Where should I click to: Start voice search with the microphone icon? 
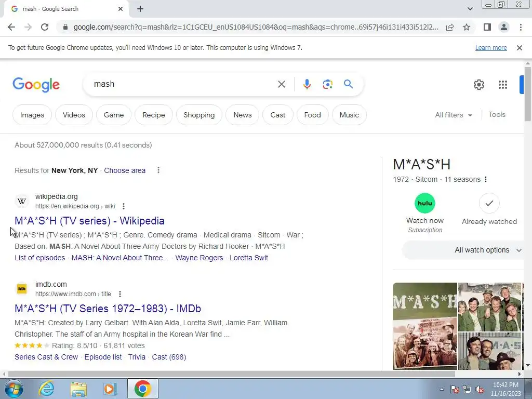(307, 84)
